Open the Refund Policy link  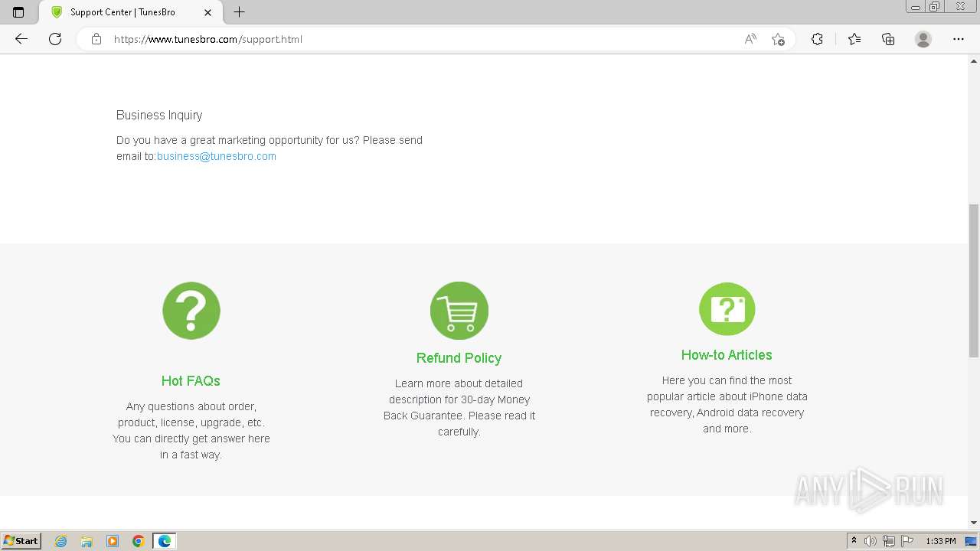click(459, 357)
